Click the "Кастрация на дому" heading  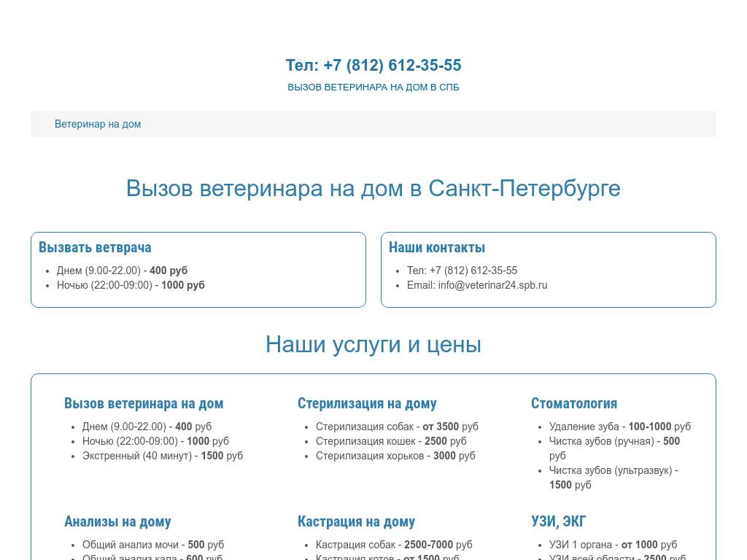[x=356, y=521]
